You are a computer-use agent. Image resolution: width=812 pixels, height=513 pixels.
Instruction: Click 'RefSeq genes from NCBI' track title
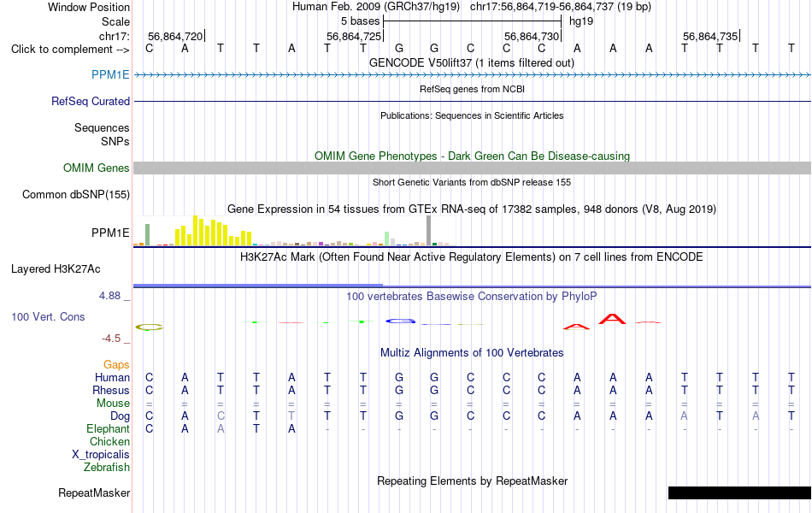[473, 89]
